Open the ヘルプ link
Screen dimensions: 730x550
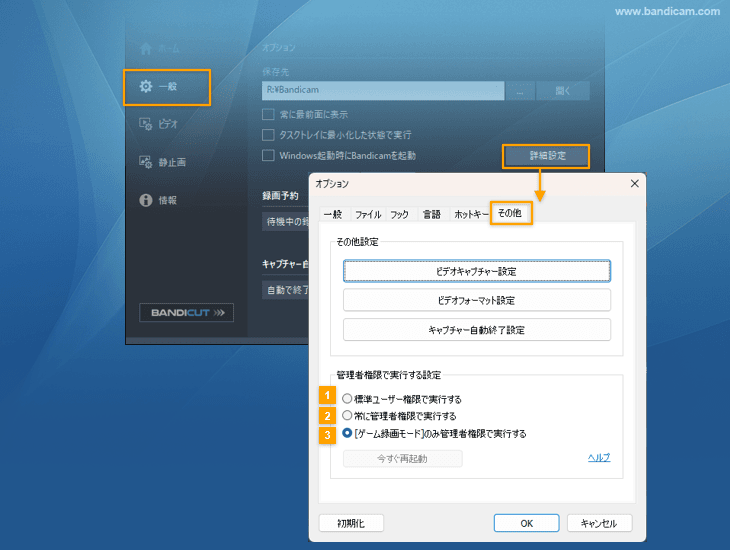click(598, 458)
